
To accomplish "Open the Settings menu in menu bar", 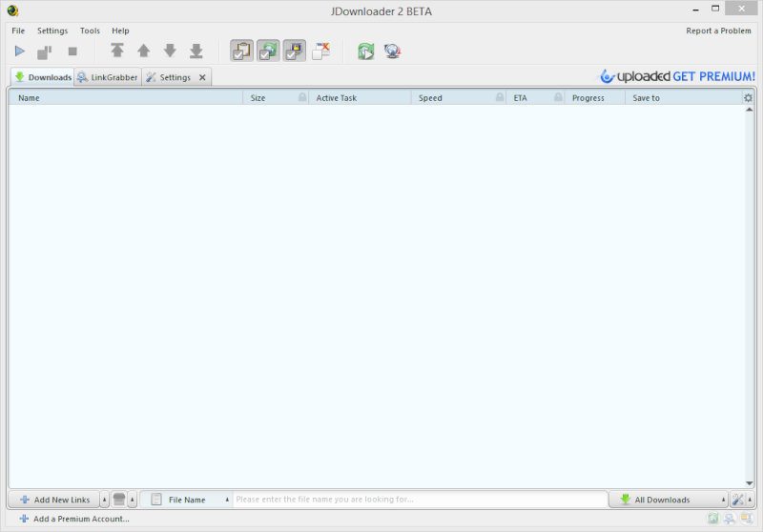I will (52, 31).
